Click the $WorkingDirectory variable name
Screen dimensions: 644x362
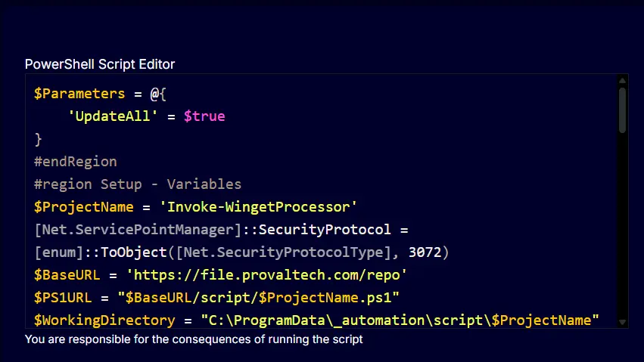pyautogui.click(x=104, y=320)
